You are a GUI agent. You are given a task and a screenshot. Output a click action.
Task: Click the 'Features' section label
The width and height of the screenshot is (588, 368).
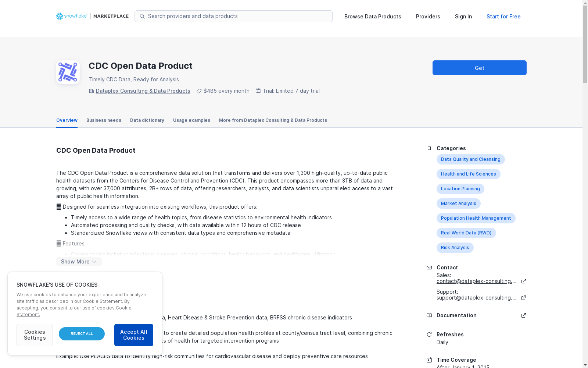click(x=73, y=244)
